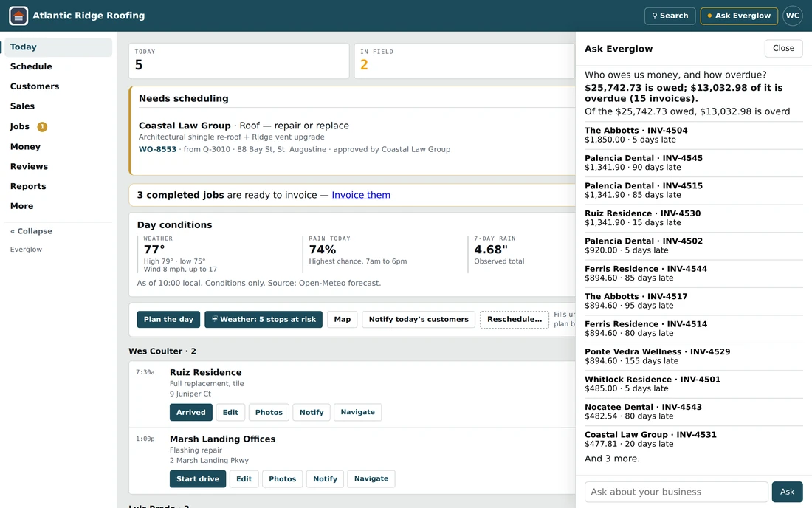Select Ponte Vedra Wellness INV-4529 row

(x=694, y=357)
